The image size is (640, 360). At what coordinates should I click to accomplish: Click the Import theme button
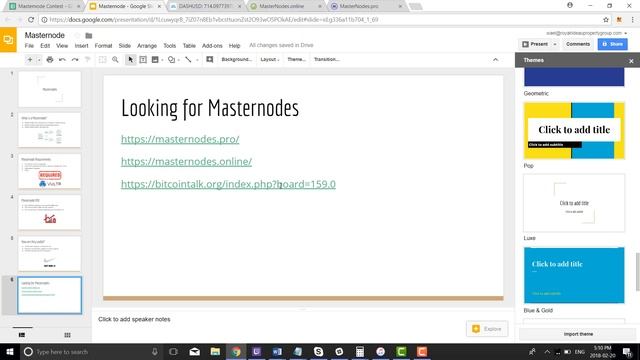pyautogui.click(x=578, y=334)
